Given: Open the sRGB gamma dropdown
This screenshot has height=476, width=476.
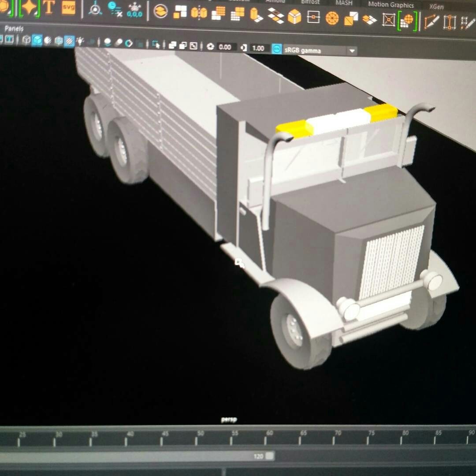Looking at the screenshot, I should tap(352, 51).
